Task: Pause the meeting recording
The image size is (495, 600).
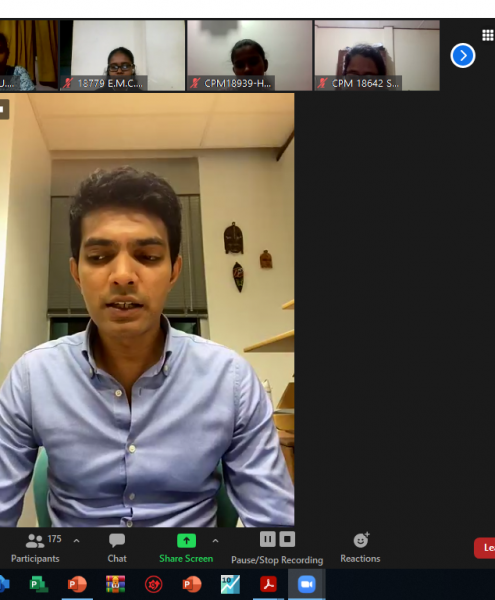Action: [268, 540]
